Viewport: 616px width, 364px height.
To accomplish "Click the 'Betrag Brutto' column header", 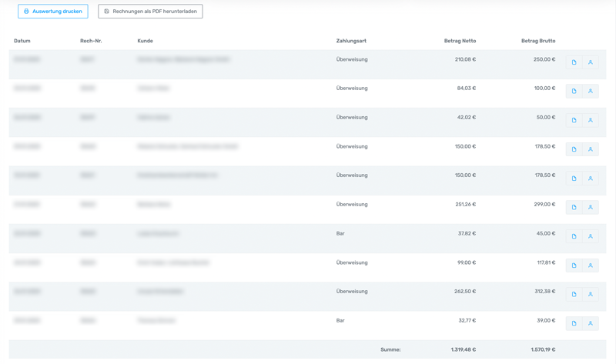I will click(538, 41).
